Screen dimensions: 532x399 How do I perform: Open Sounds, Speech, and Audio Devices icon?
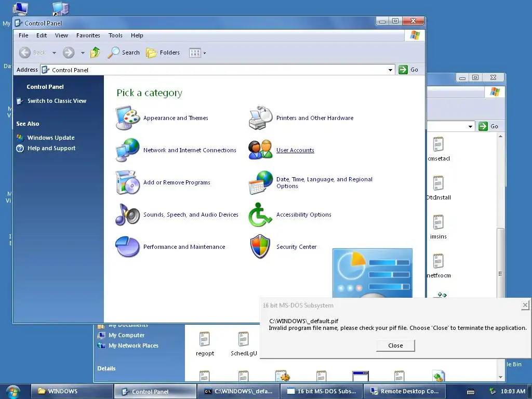pyautogui.click(x=128, y=215)
